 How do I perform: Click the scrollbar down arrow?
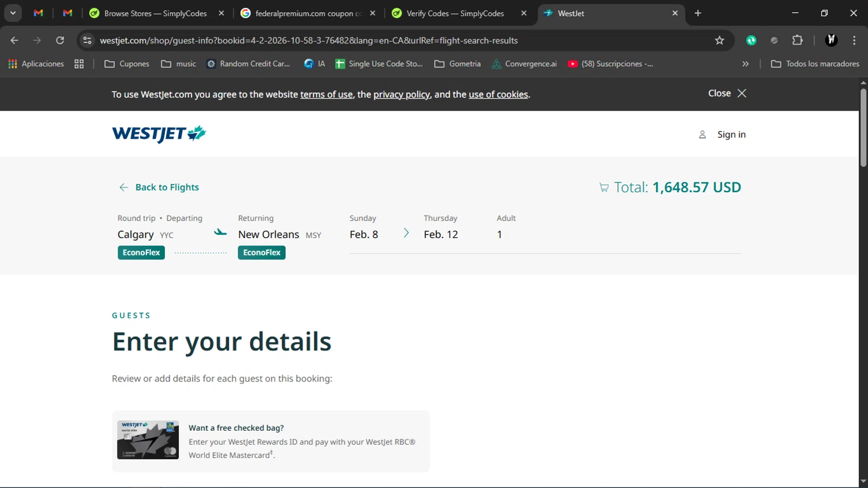point(863,481)
